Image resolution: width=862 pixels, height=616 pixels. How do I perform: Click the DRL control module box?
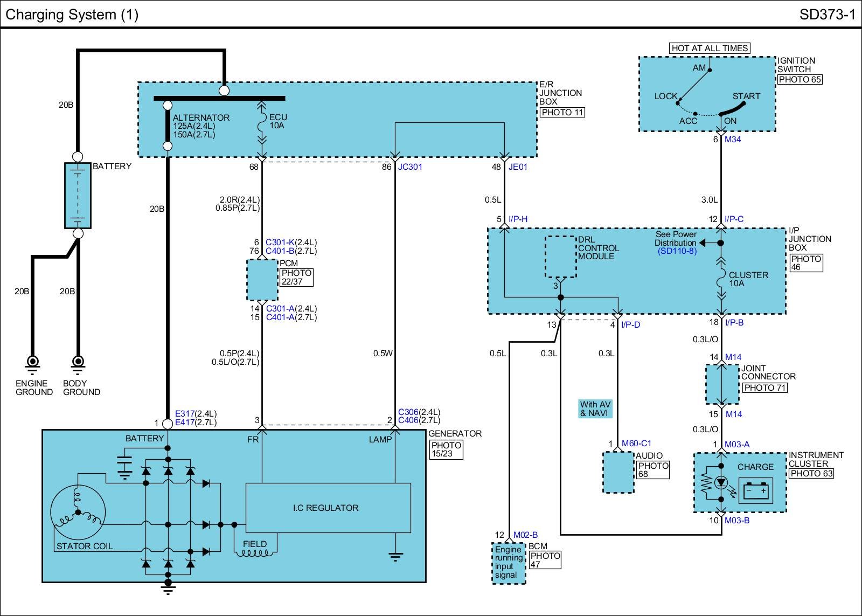[560, 257]
